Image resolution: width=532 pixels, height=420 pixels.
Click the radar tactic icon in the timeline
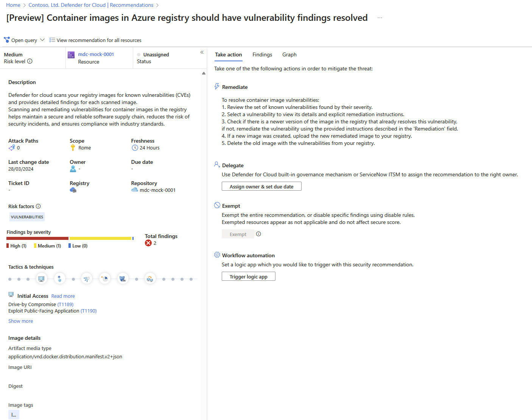(105, 279)
